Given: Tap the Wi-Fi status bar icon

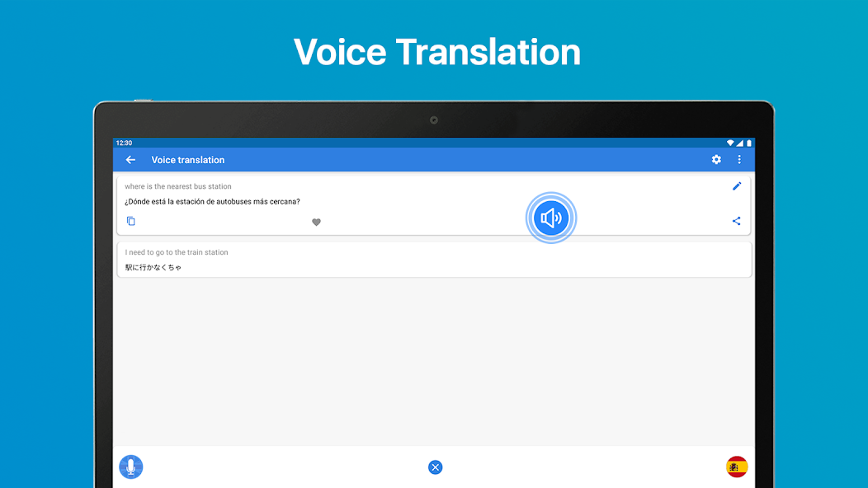Looking at the screenshot, I should click(x=730, y=143).
